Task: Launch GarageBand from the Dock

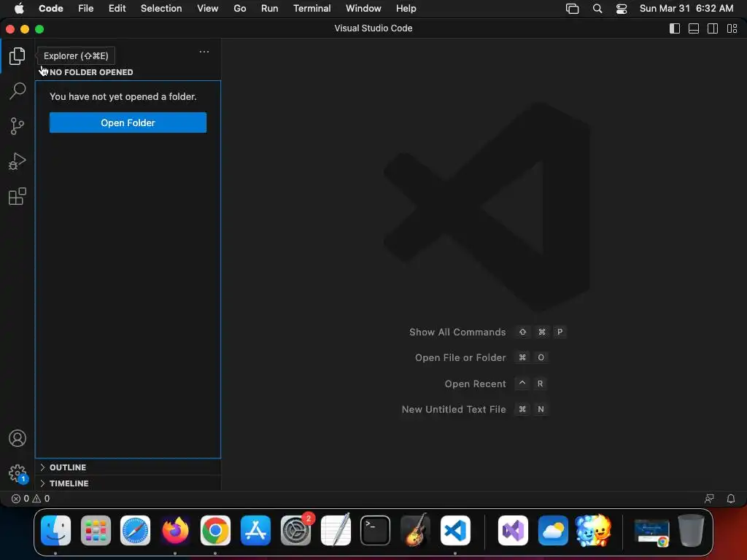Action: [415, 531]
